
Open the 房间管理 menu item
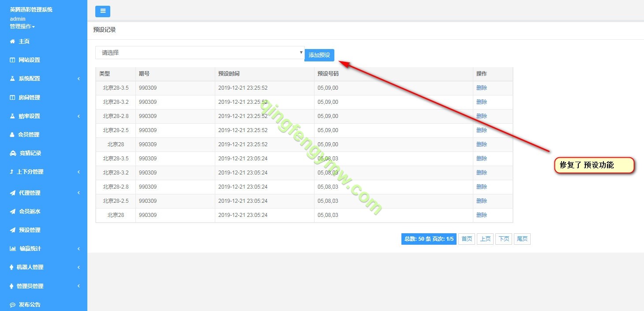[29, 98]
